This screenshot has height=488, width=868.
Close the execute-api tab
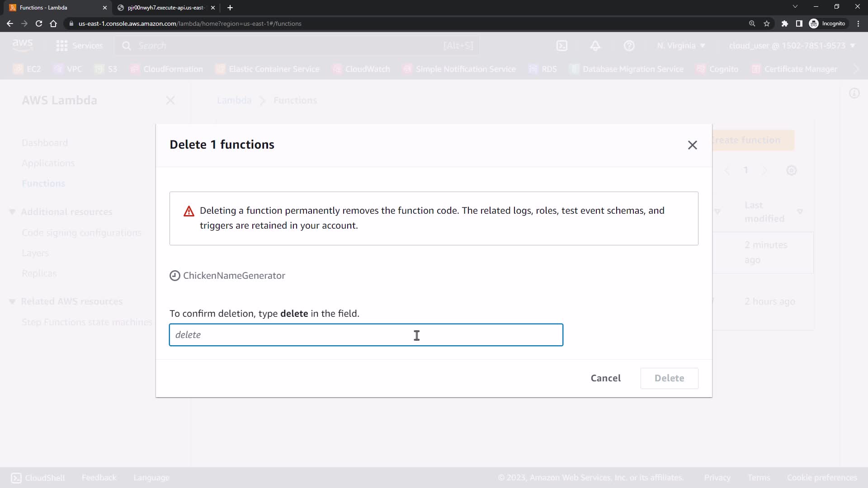213,8
